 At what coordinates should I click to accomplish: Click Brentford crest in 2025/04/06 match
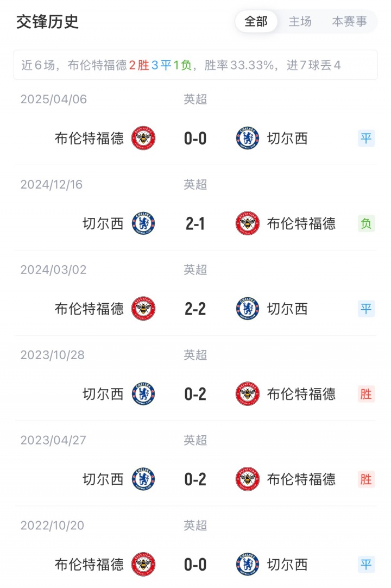[143, 139]
